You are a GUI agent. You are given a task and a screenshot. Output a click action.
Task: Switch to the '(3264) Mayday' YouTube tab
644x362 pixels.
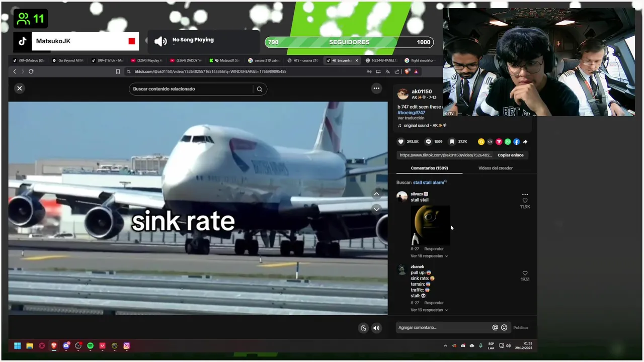pos(146,60)
